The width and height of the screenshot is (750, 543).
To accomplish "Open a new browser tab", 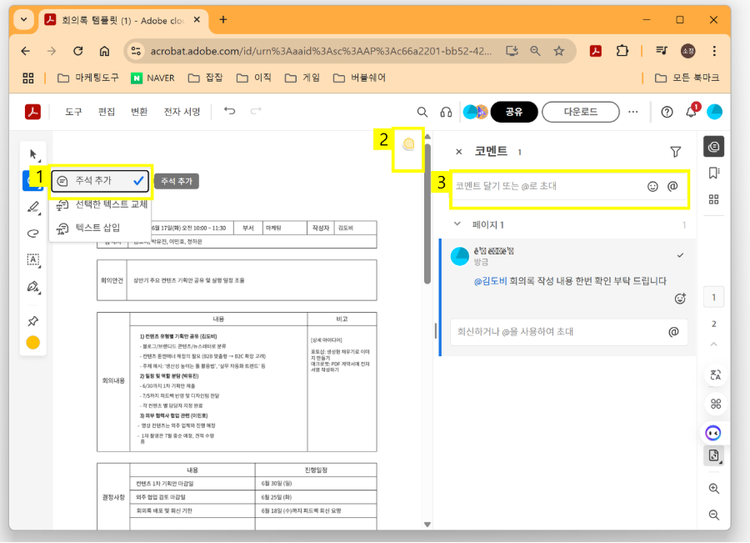I will pyautogui.click(x=223, y=20).
